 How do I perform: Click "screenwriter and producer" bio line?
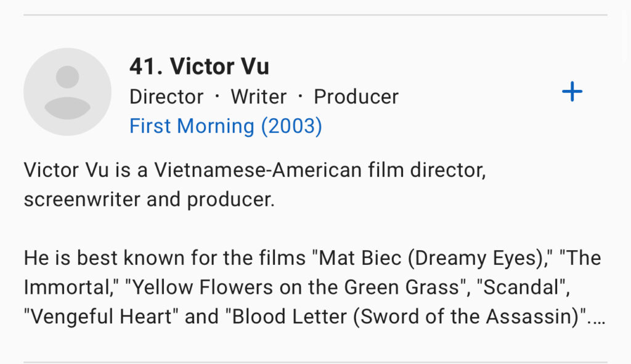pos(149,200)
